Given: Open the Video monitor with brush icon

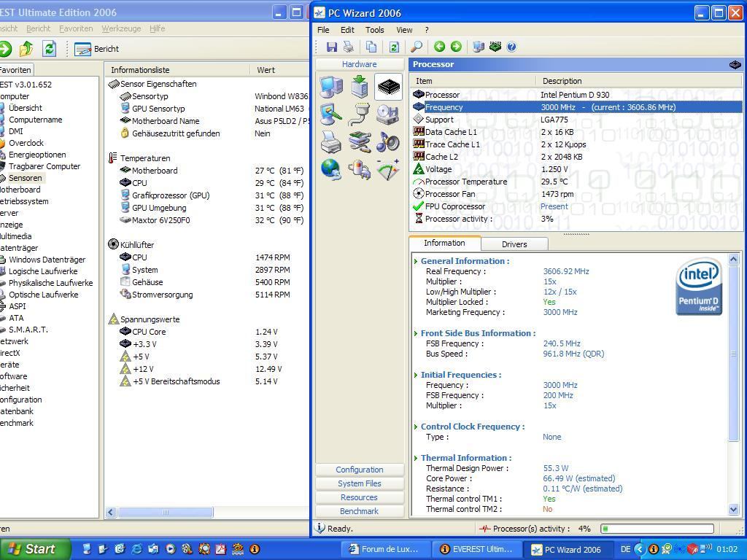Looking at the screenshot, I should point(331,114).
